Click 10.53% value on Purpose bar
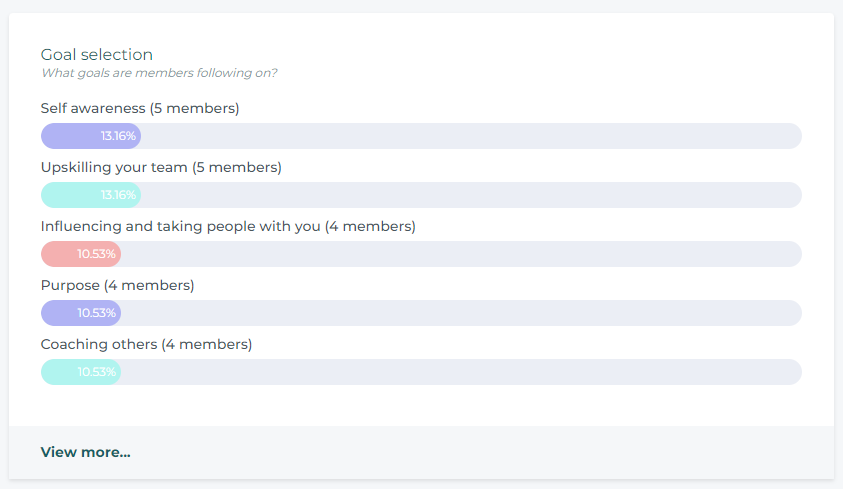 tap(96, 313)
